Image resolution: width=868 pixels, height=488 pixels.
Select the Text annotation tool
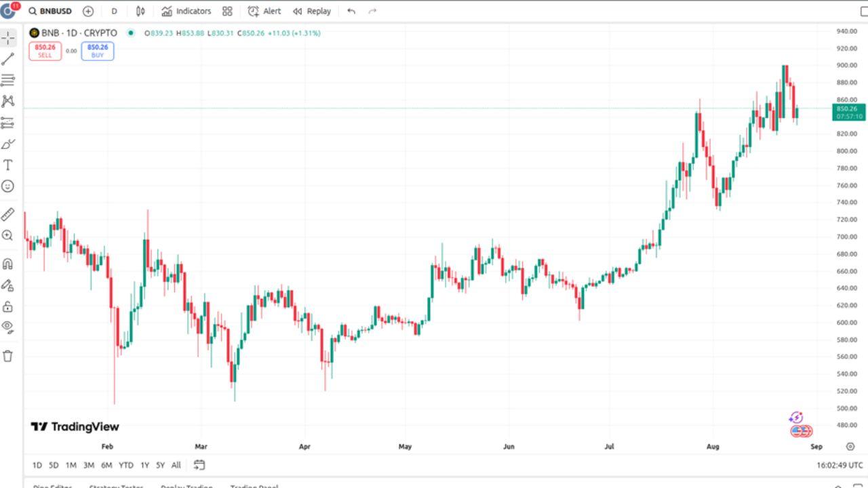[8, 165]
